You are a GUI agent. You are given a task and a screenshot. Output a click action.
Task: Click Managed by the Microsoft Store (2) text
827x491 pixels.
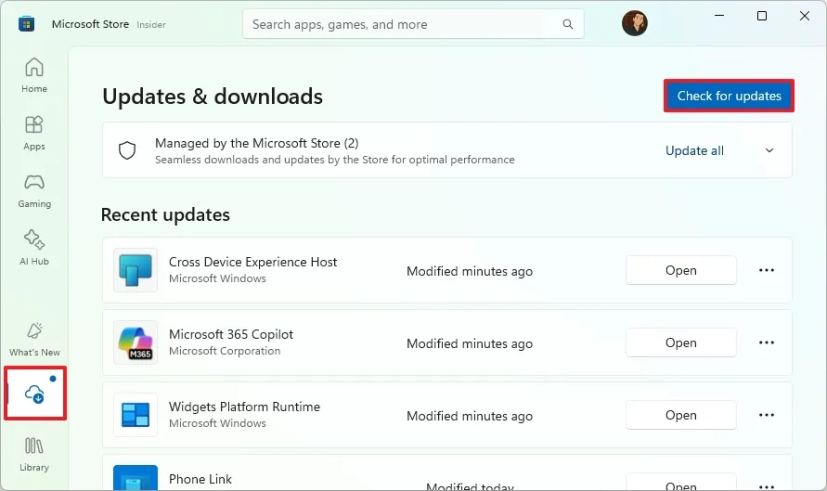[257, 143]
